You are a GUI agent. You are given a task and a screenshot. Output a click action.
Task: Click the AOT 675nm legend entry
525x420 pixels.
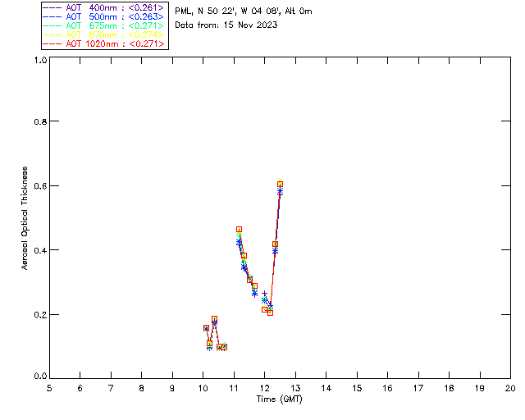tap(103, 25)
